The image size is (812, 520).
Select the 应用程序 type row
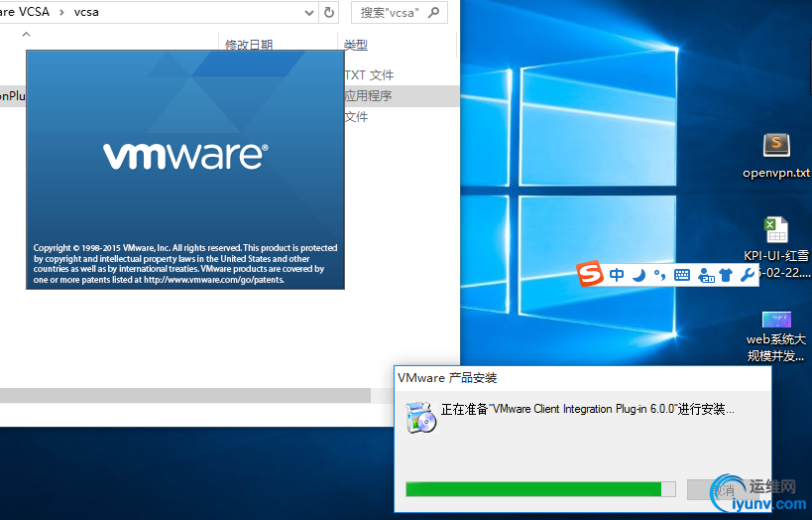368,96
